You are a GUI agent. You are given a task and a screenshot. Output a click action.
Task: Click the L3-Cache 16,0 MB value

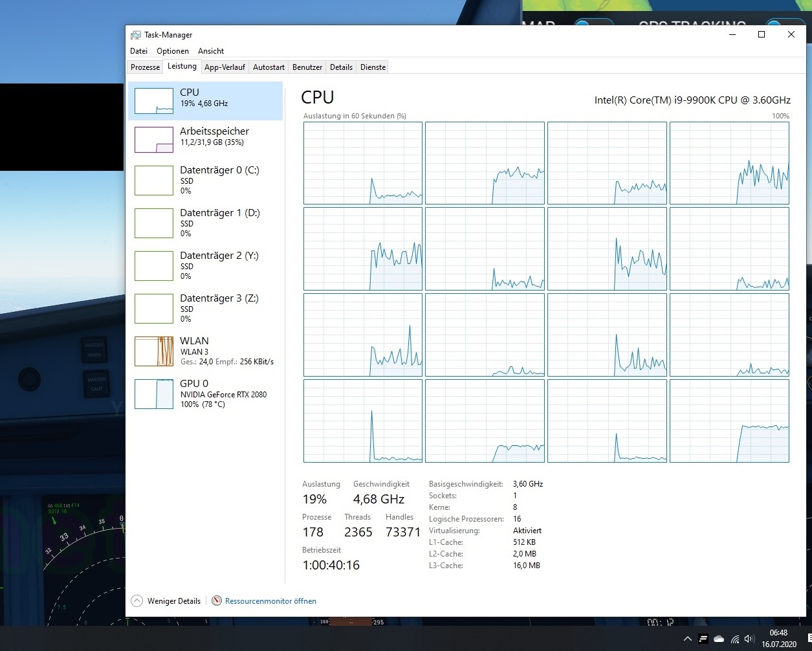pos(526,566)
